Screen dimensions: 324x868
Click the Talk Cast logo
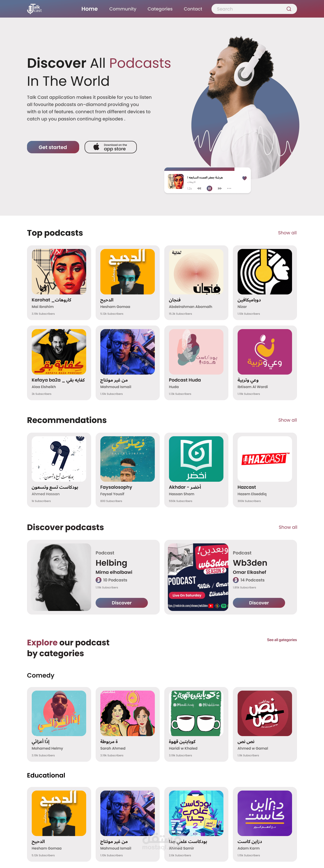pos(34,9)
